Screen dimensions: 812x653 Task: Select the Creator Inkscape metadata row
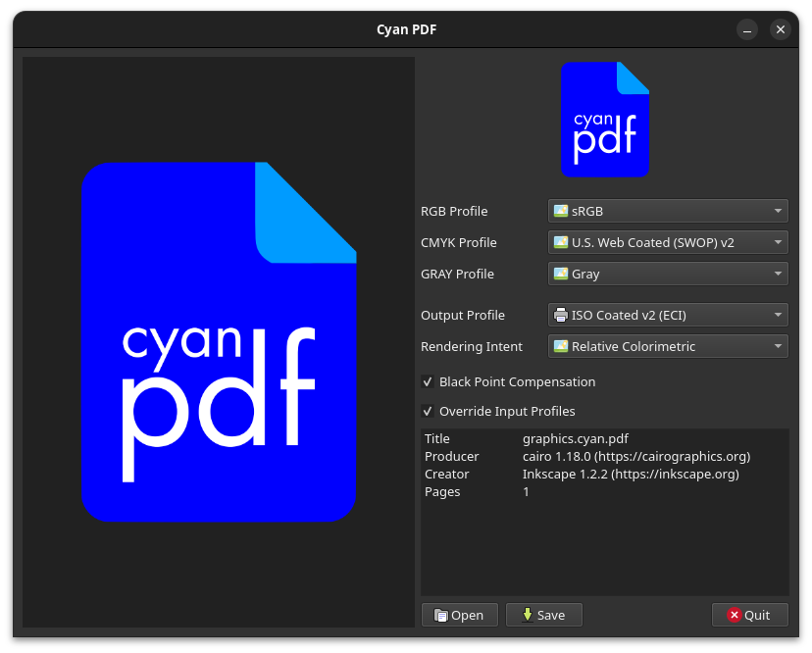click(x=630, y=474)
